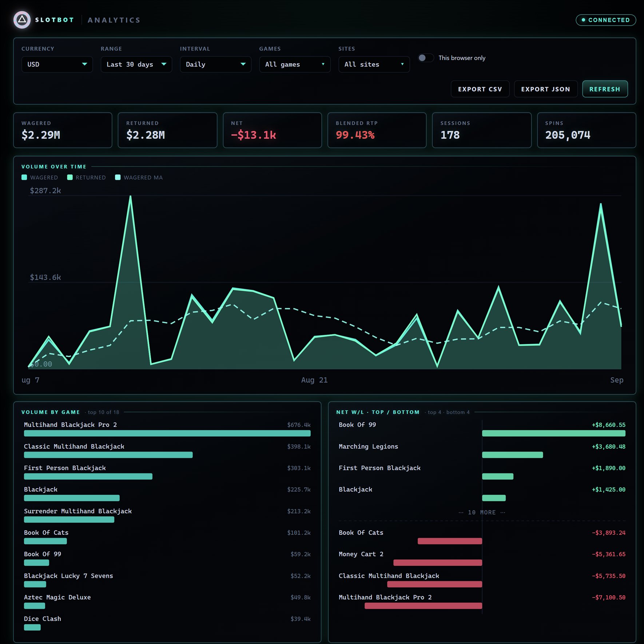Click Blackjack Lucky 7 Sevens row
This screenshot has width=644, height=644.
point(167,580)
